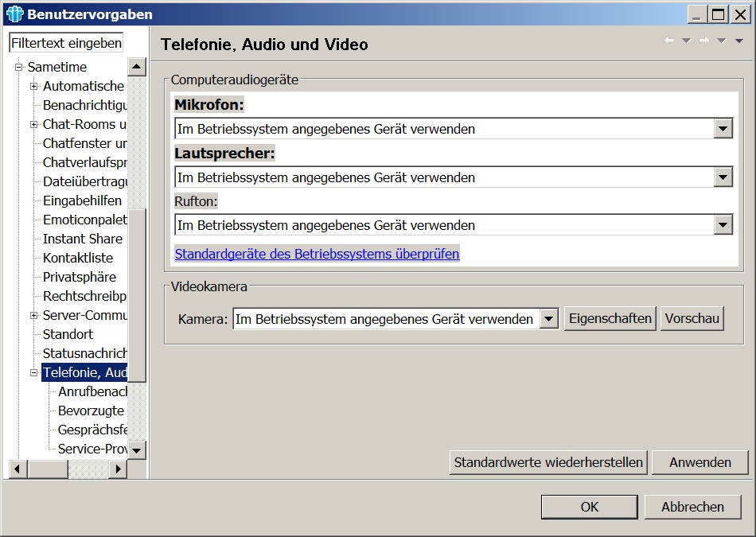Open the Rufton device dropdown

pyautogui.click(x=723, y=225)
